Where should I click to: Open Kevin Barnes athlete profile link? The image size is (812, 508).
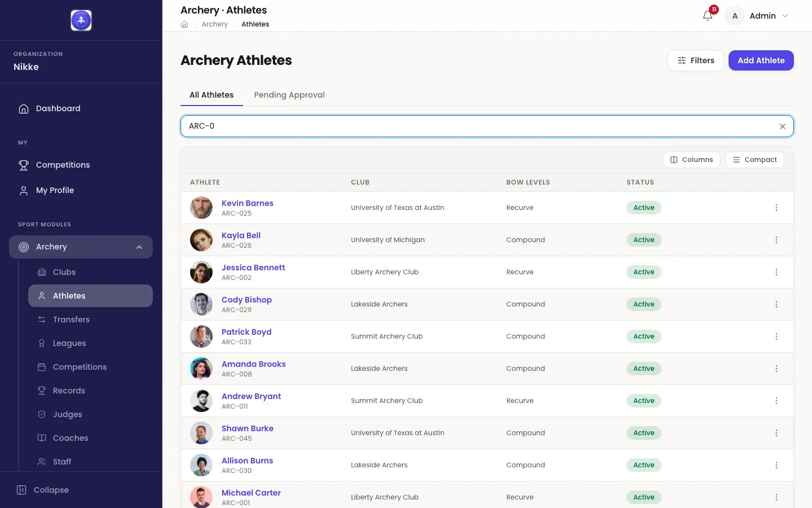click(248, 203)
